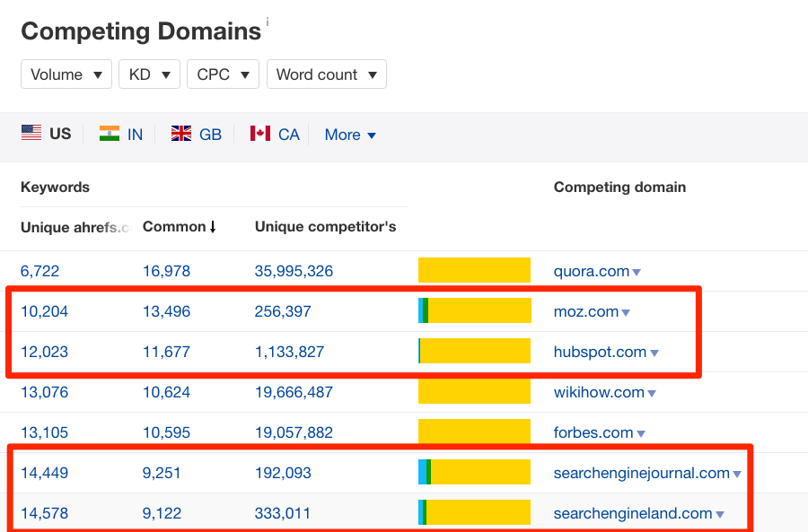Click the India flag icon
The width and height of the screenshot is (808, 532).
(x=110, y=134)
